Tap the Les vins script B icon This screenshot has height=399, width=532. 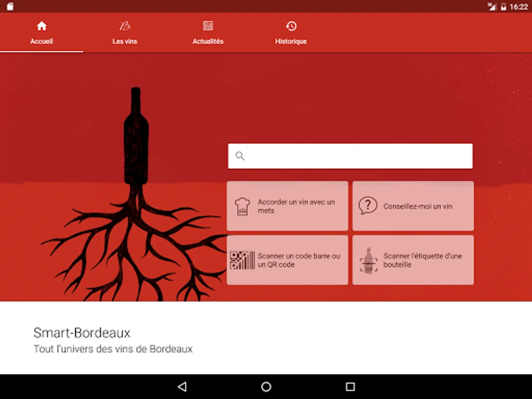(x=125, y=26)
